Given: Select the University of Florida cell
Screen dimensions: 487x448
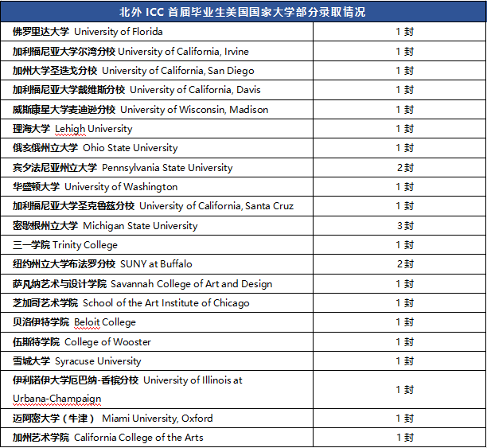Looking at the screenshot, I should click(x=157, y=31).
